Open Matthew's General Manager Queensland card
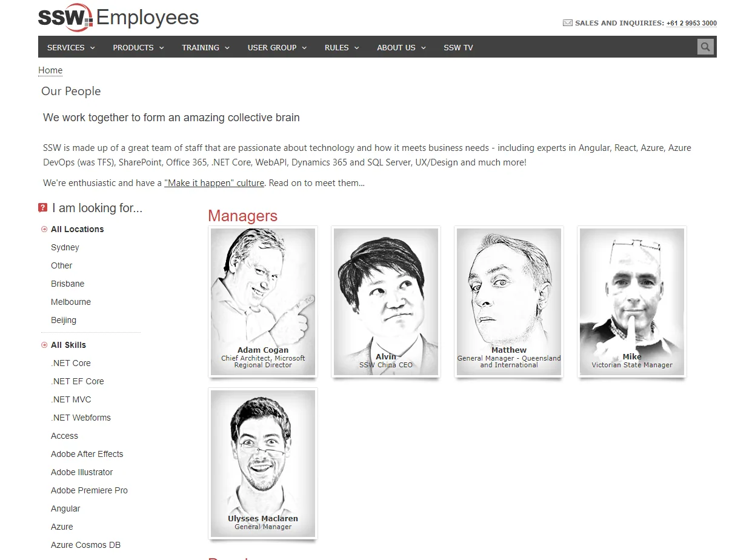The image size is (755, 560). [509, 302]
